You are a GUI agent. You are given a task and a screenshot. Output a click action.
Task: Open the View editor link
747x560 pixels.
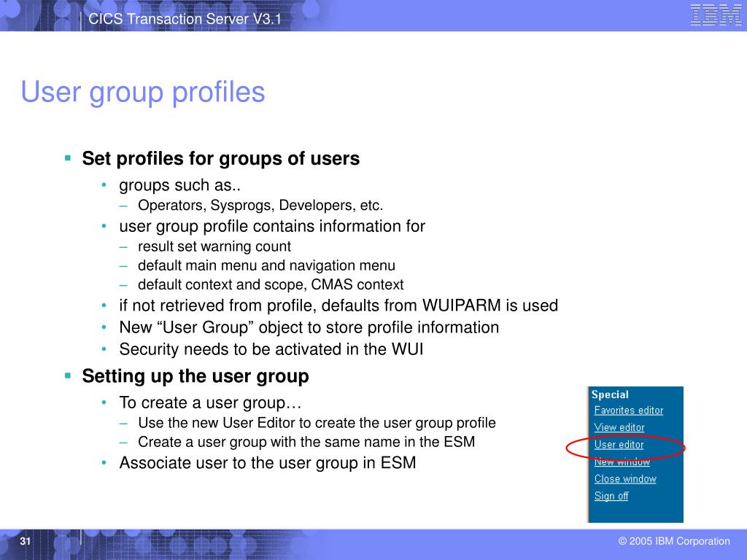619,427
